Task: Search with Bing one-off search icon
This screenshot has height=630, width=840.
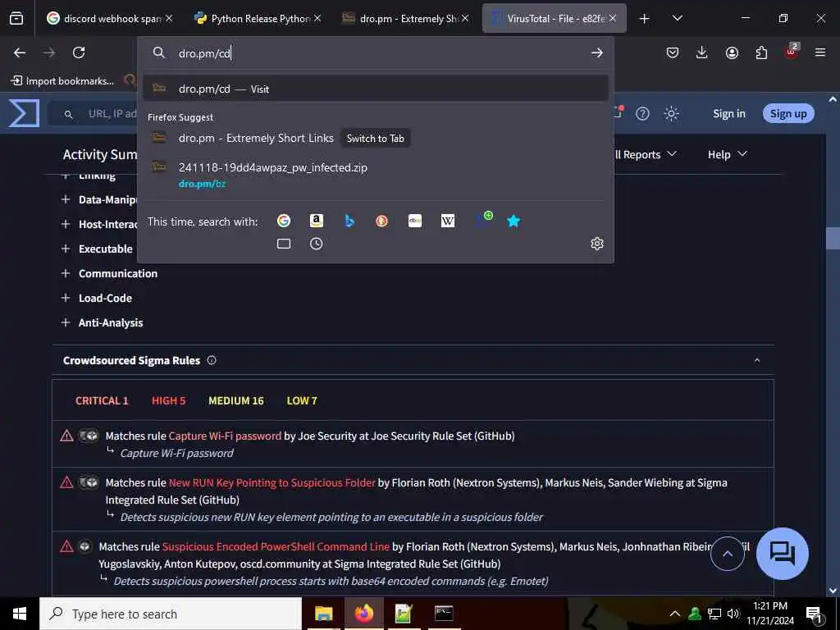Action: pyautogui.click(x=349, y=221)
